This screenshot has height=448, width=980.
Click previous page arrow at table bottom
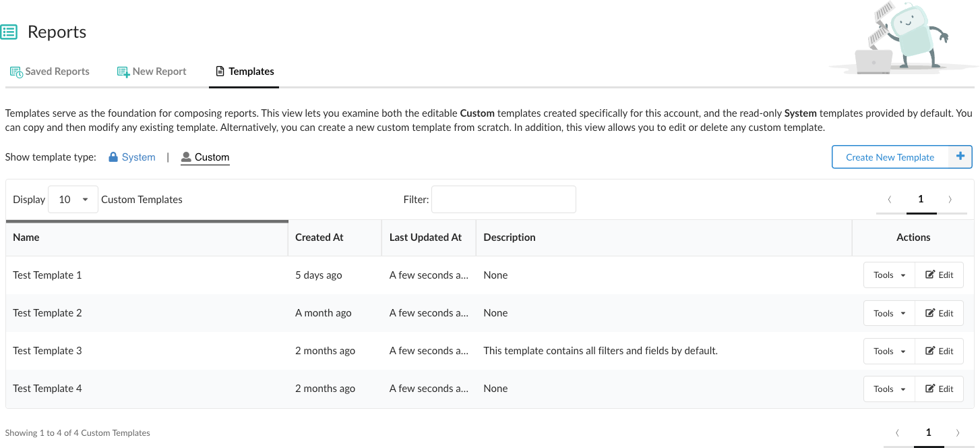coord(898,432)
